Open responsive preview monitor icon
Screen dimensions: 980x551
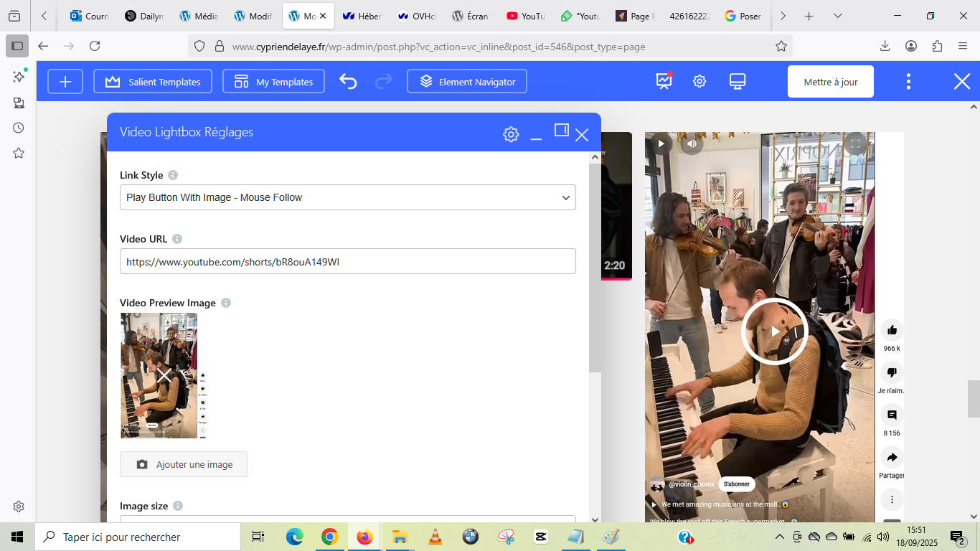coord(738,82)
